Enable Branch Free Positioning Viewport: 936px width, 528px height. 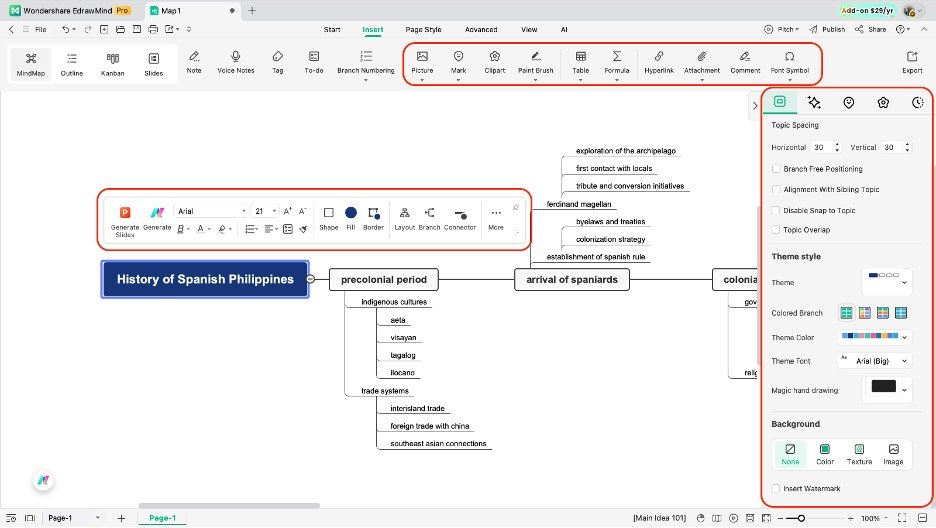point(776,169)
